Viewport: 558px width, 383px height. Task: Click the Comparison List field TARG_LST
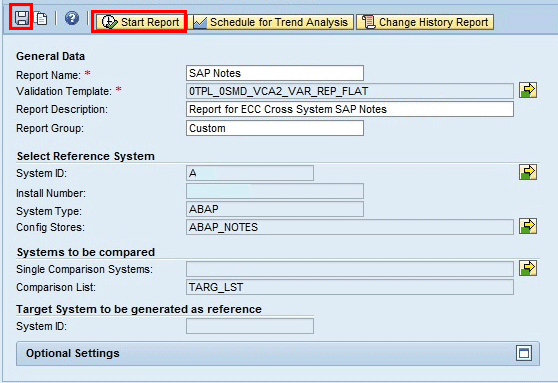tap(350, 287)
